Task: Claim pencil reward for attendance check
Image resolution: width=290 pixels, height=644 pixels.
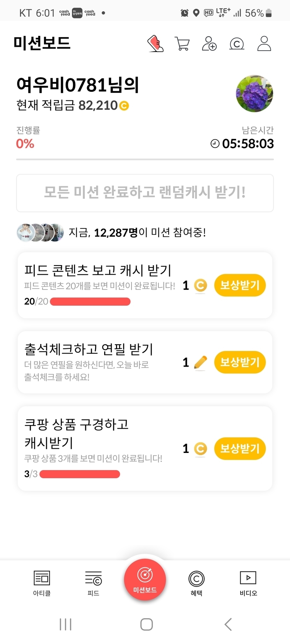Action: [x=240, y=362]
